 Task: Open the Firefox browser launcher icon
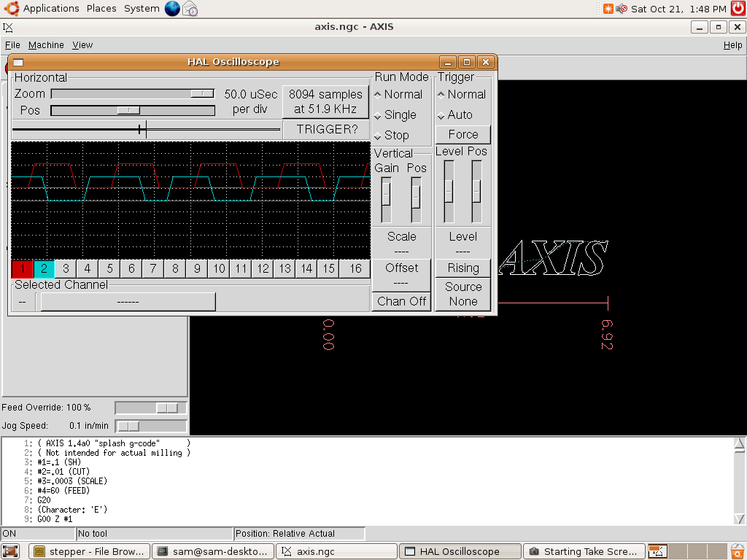click(172, 9)
